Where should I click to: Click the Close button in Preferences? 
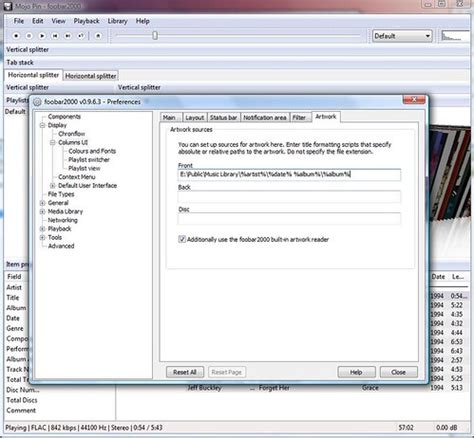(x=399, y=372)
